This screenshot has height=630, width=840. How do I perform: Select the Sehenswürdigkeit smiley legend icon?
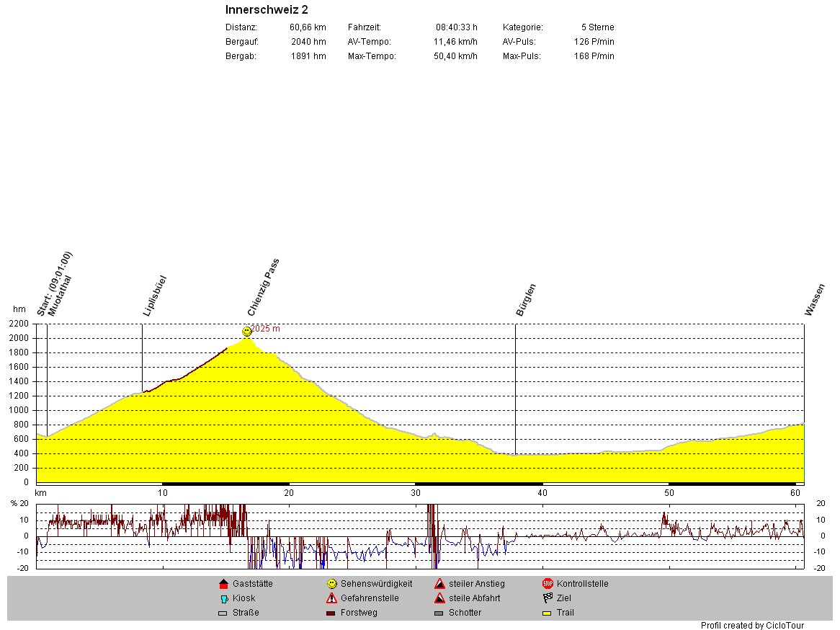331,584
